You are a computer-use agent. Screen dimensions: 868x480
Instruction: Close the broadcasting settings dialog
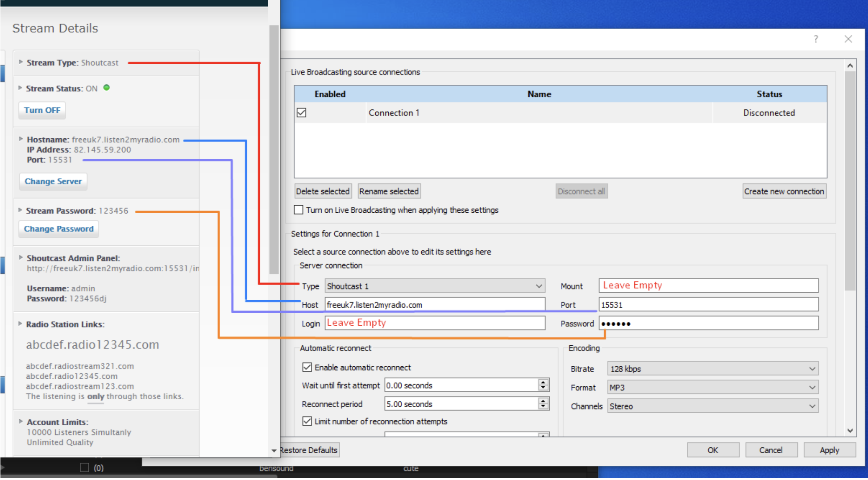click(848, 39)
